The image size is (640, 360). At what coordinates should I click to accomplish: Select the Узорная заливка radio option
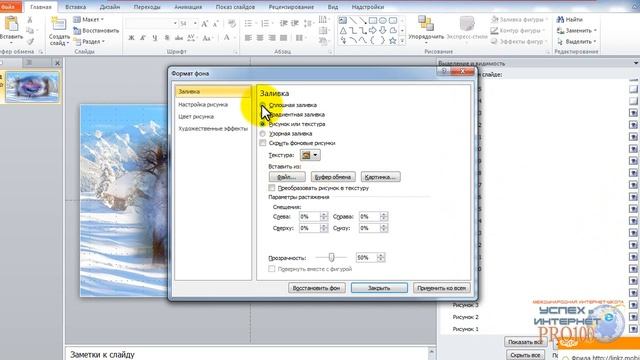(263, 133)
